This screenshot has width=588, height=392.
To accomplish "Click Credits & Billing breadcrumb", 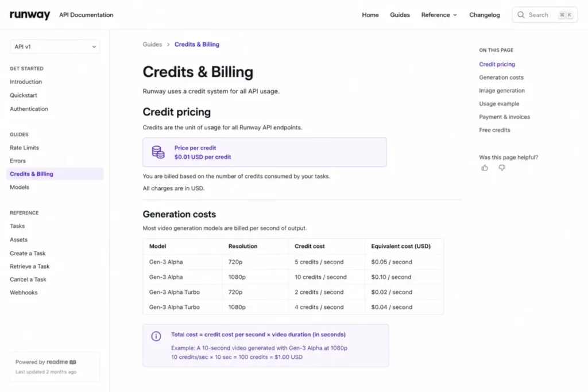I will pos(197,44).
